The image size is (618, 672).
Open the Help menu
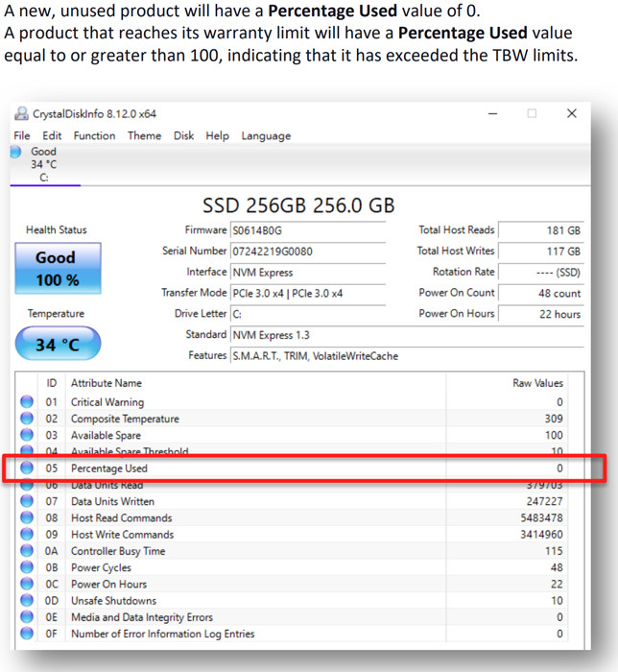217,136
